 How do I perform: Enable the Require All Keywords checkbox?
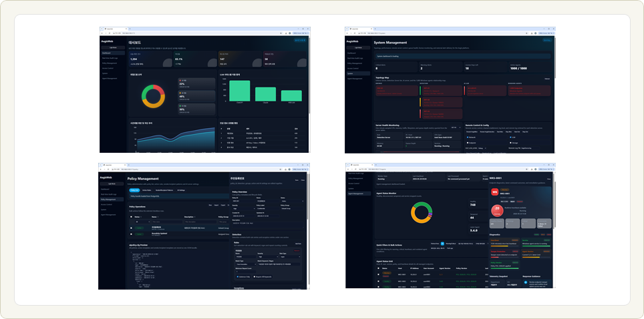(255, 276)
